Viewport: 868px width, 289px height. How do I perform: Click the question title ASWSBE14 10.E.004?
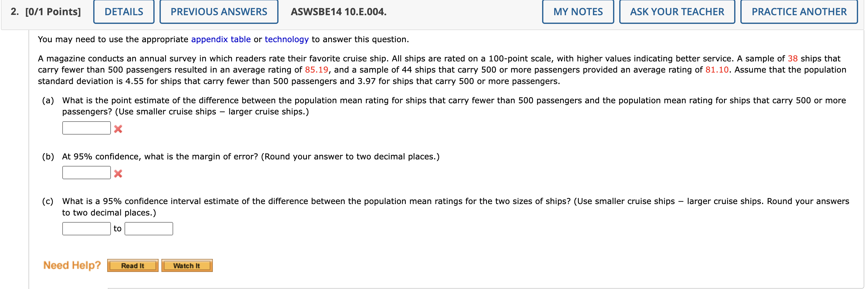[338, 11]
